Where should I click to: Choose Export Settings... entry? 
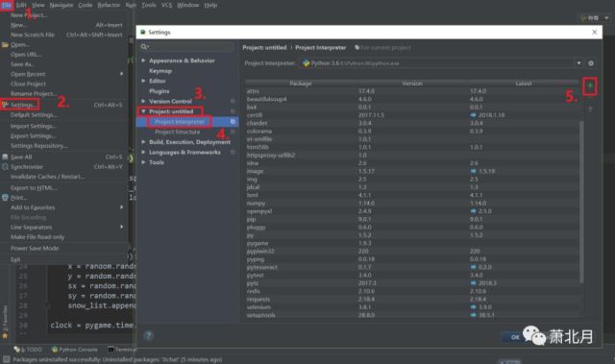click(x=33, y=136)
